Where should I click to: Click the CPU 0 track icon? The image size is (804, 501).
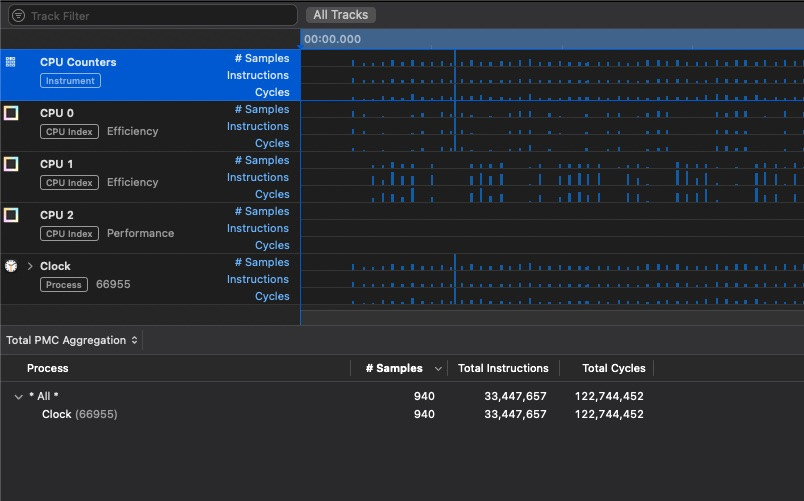click(x=11, y=113)
